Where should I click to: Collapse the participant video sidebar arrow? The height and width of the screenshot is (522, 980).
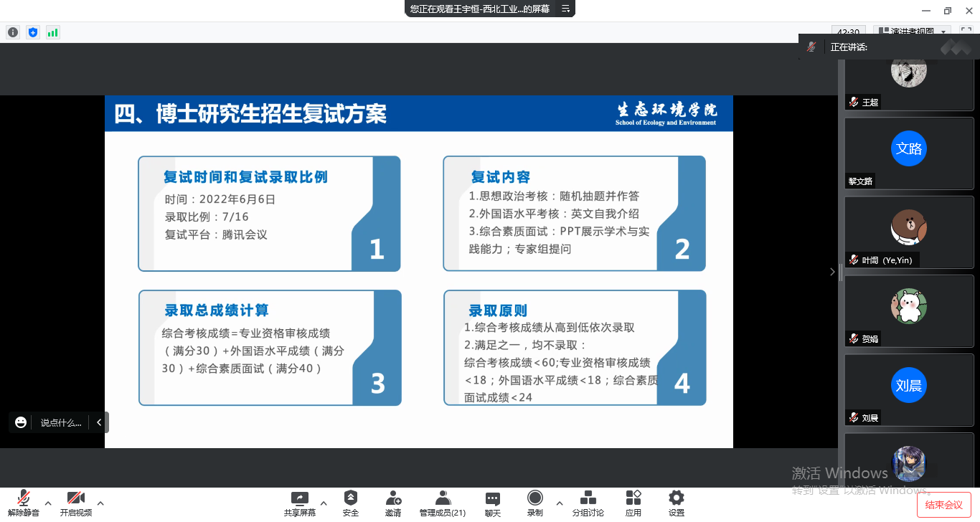832,272
